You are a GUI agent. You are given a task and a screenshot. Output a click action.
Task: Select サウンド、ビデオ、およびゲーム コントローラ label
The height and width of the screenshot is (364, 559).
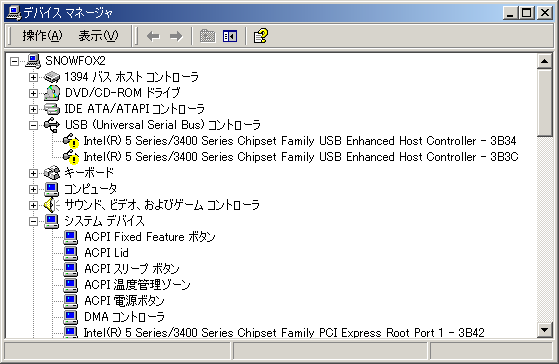[162, 205]
